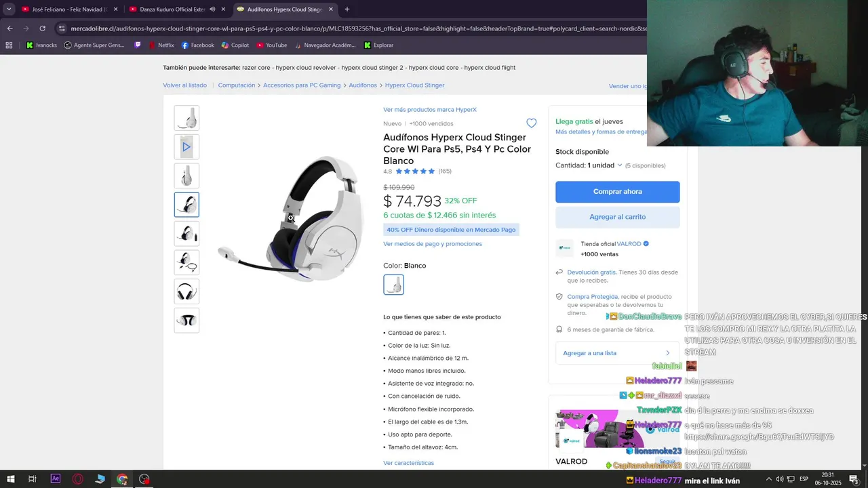Click Más detalles y formas de entrega
The width and height of the screenshot is (868, 488).
click(x=601, y=132)
